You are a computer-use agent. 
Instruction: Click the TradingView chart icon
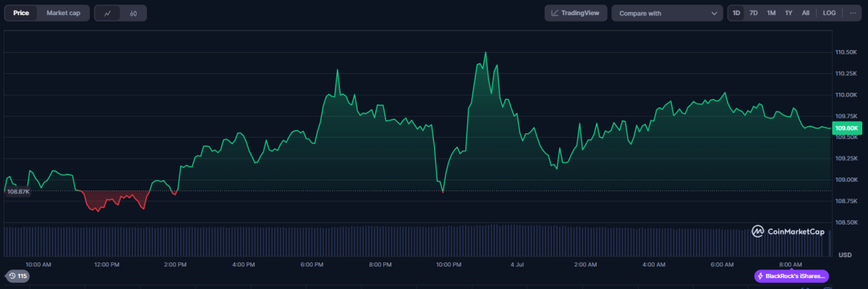[555, 13]
